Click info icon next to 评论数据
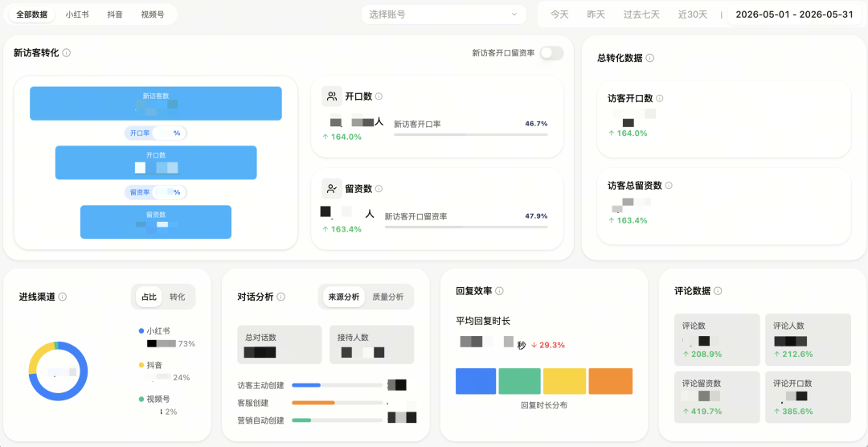Screen dimensions: 868x447 718,291
